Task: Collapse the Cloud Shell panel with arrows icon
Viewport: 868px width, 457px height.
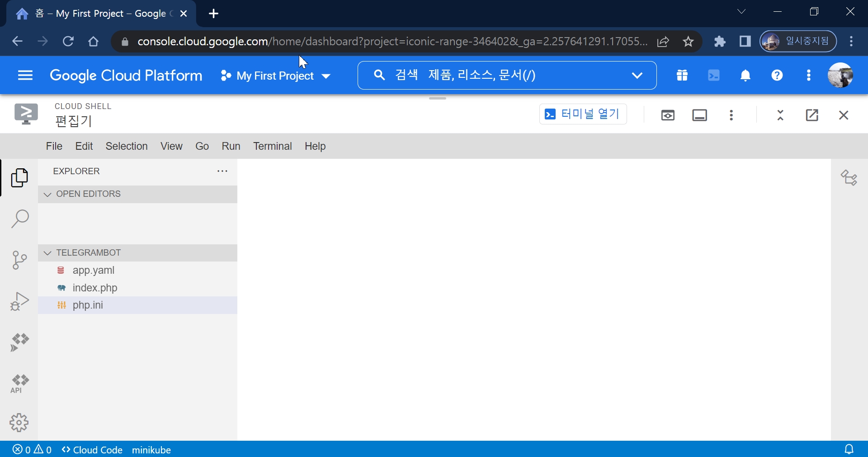Action: (780, 115)
